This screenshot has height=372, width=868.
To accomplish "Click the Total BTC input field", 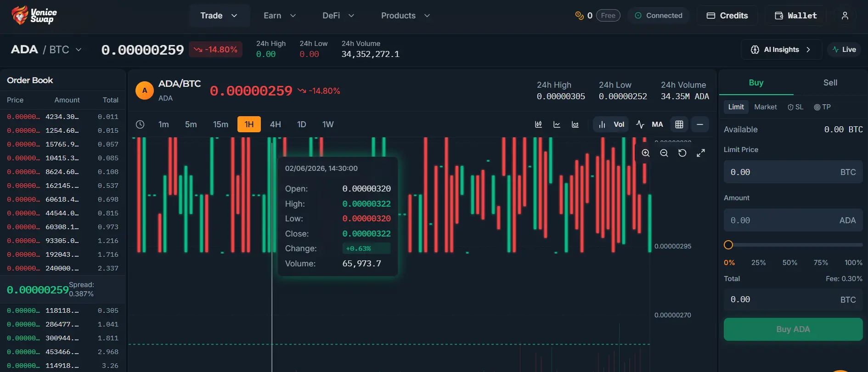I will (793, 299).
